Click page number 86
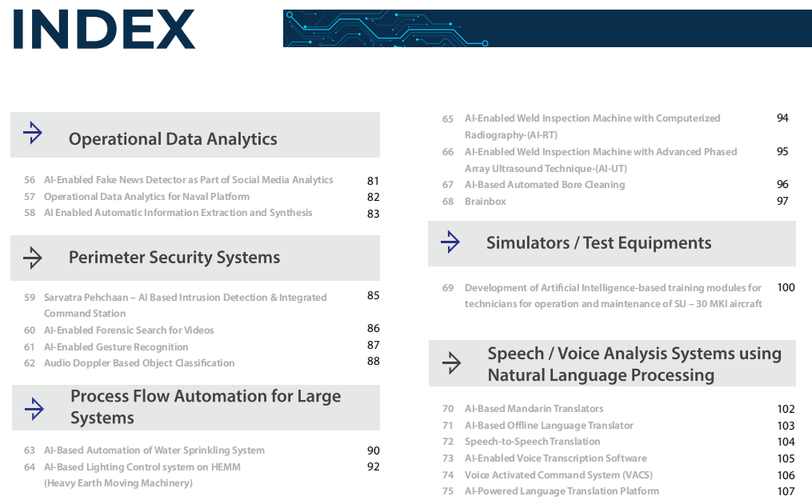Image resolution: width=812 pixels, height=504 pixels. click(374, 328)
